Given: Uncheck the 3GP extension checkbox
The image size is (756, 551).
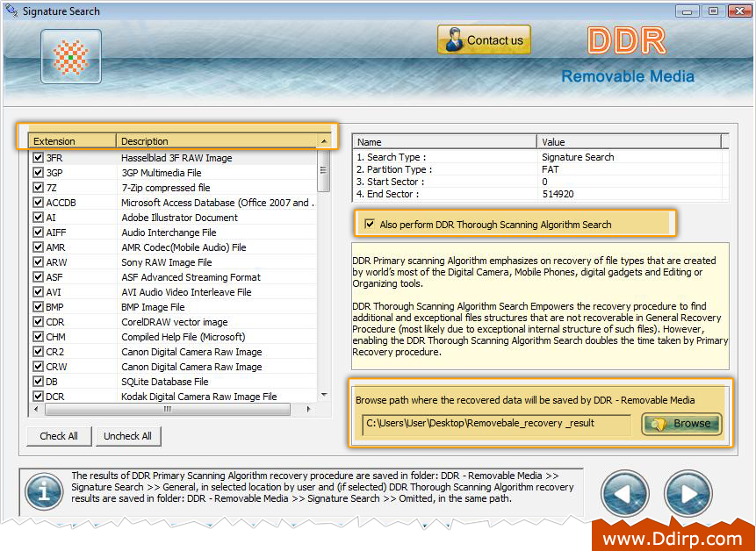Looking at the screenshot, I should (38, 173).
